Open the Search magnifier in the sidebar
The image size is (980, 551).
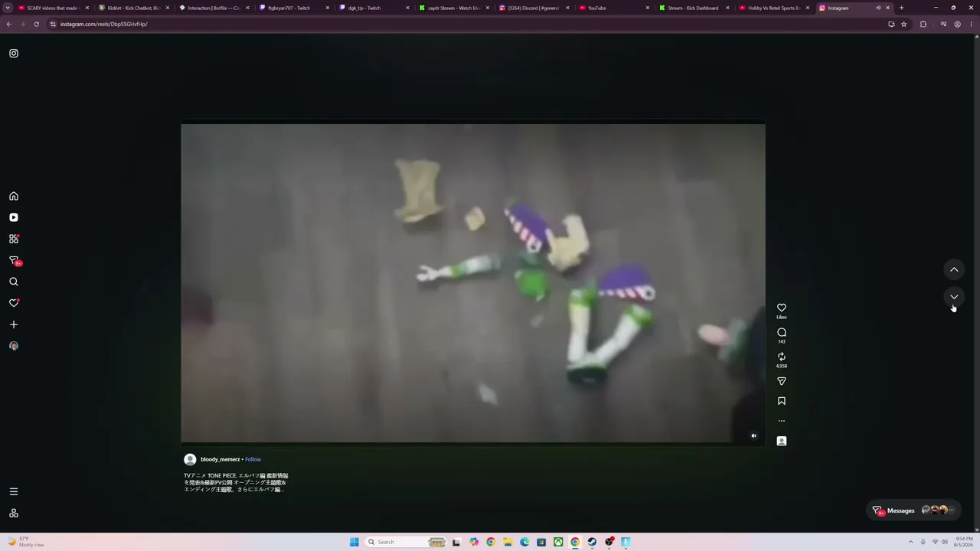pos(14,282)
